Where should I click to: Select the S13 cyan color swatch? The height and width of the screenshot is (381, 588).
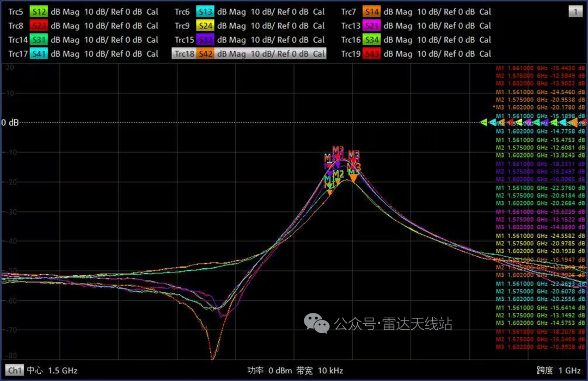click(x=205, y=12)
